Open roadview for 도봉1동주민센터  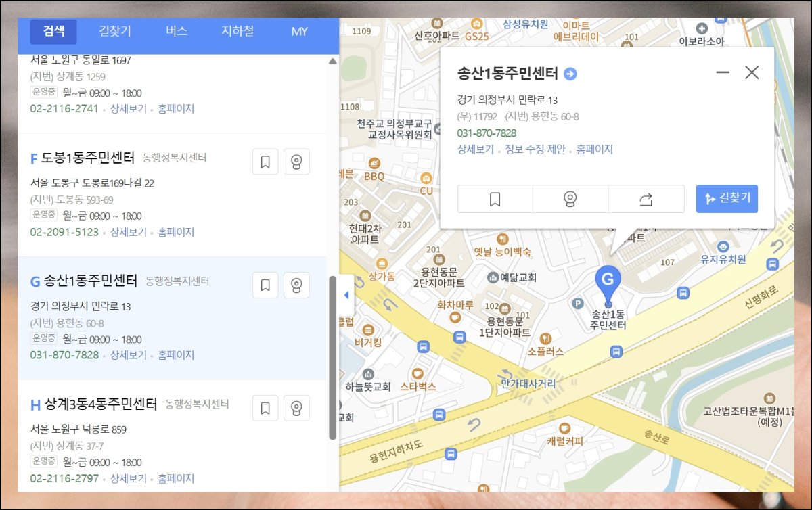296,162
